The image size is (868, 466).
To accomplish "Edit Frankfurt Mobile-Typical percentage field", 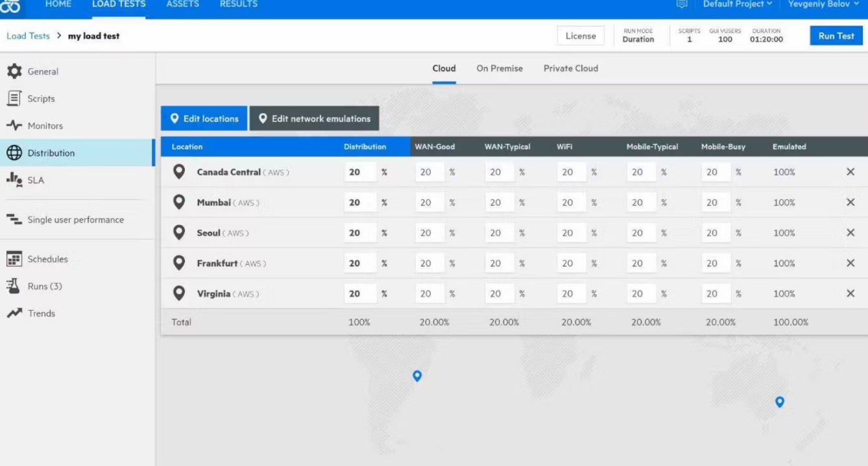I will coord(642,264).
